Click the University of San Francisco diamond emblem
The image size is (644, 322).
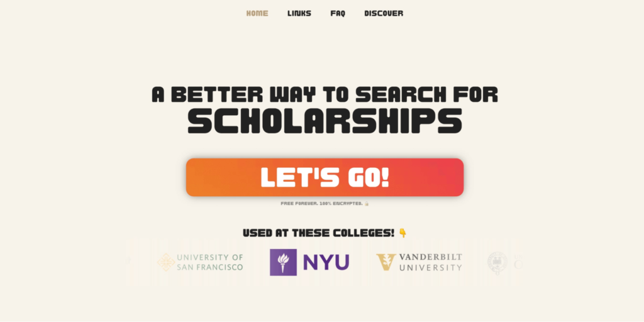click(x=166, y=262)
